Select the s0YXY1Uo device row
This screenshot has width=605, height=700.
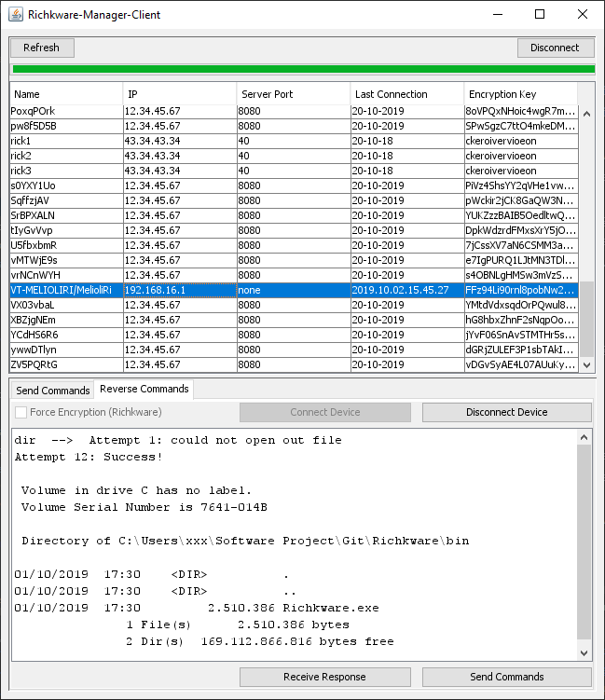coord(295,185)
